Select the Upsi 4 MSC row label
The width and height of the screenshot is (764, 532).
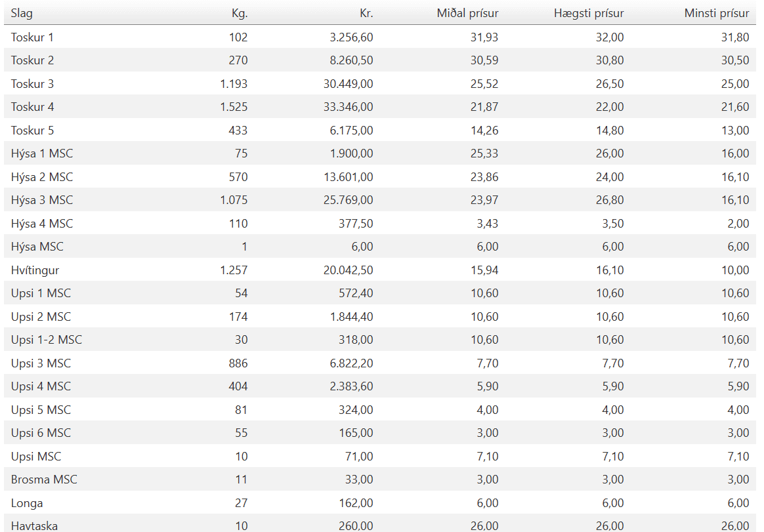tap(41, 386)
